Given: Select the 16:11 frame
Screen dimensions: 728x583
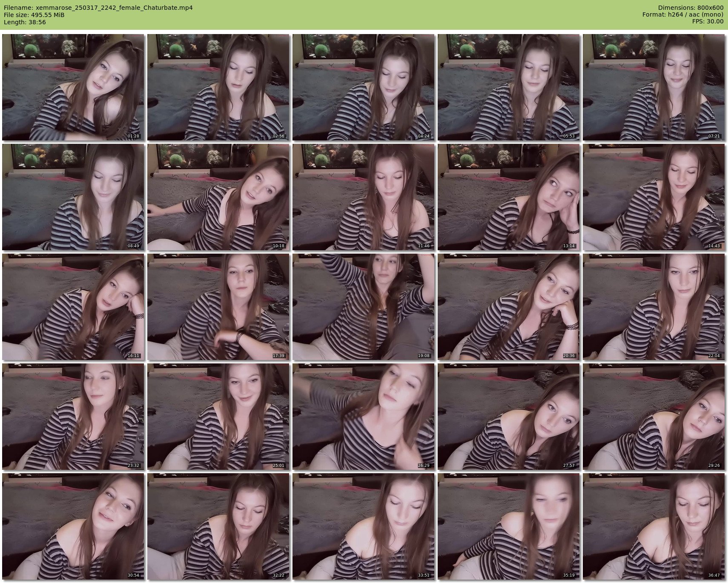Looking at the screenshot, I should click(73, 307).
